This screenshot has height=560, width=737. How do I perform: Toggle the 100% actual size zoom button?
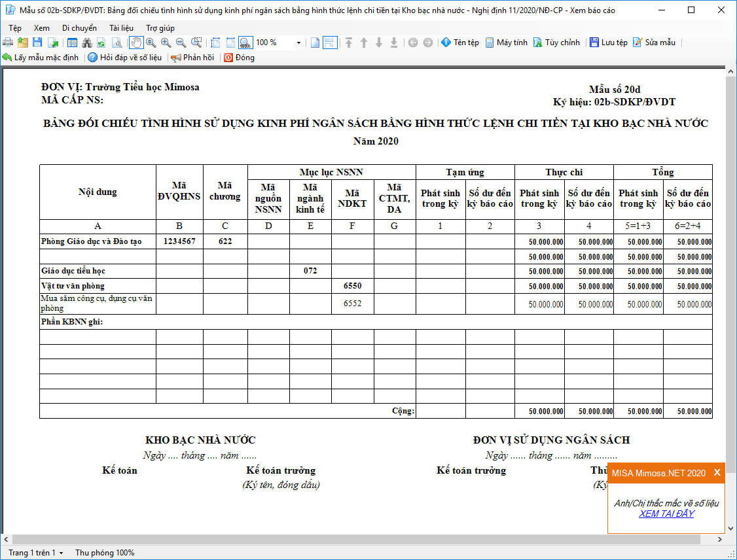point(245,43)
